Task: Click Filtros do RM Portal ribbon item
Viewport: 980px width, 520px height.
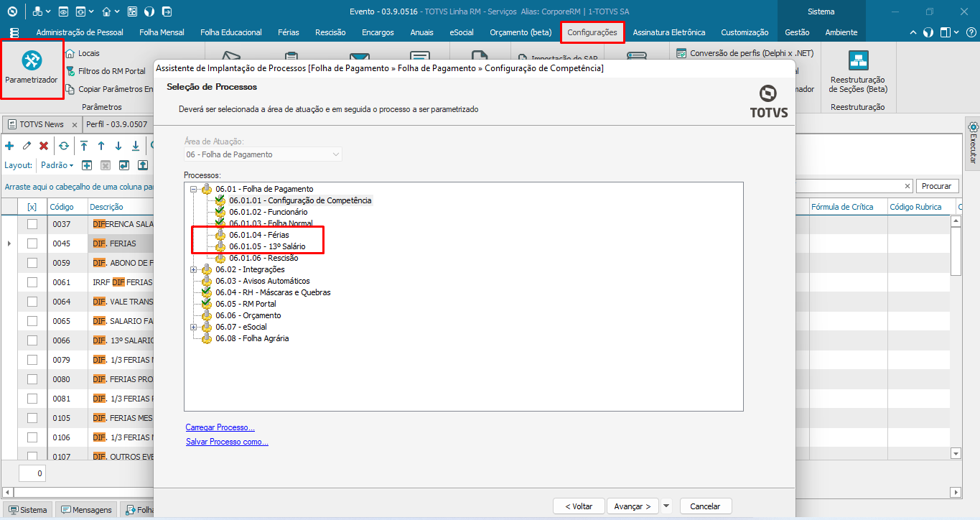Action: pyautogui.click(x=106, y=71)
